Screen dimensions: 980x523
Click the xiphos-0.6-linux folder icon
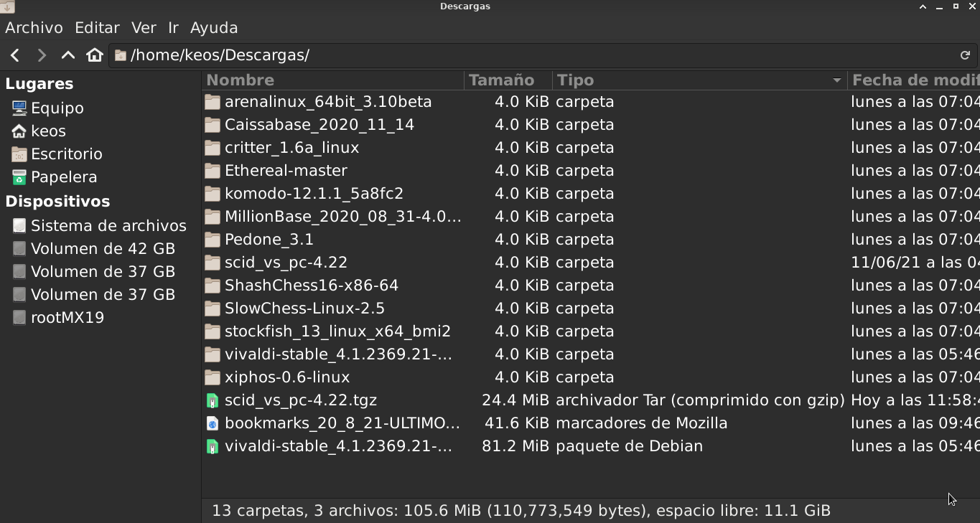[x=212, y=377]
